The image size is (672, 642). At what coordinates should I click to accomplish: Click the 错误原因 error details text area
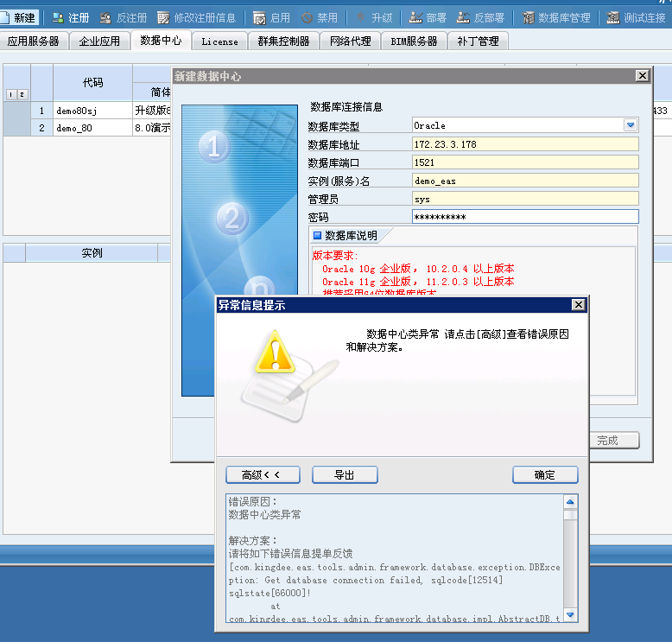pyautogui.click(x=395, y=558)
